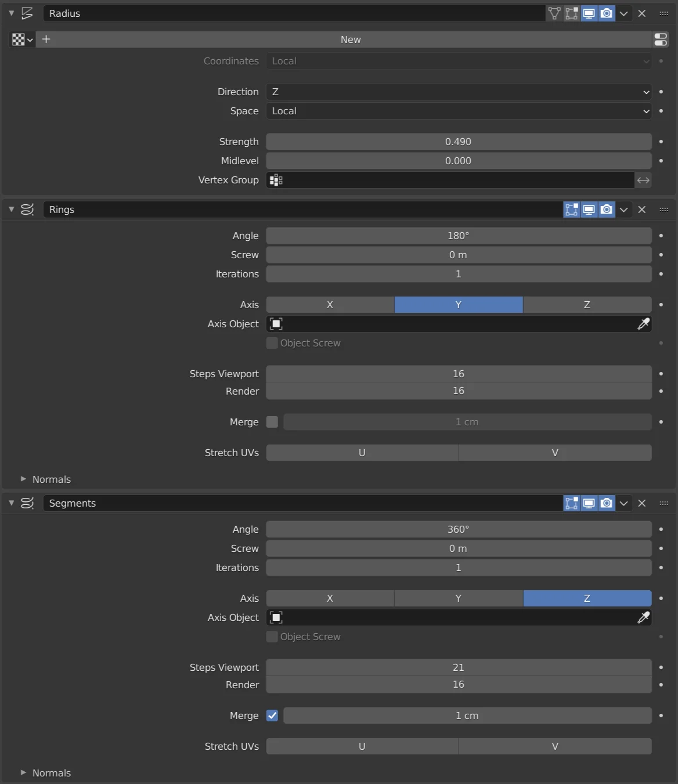This screenshot has width=678, height=784.
Task: Toggle render visibility for the Segments modifier
Action: 607,503
